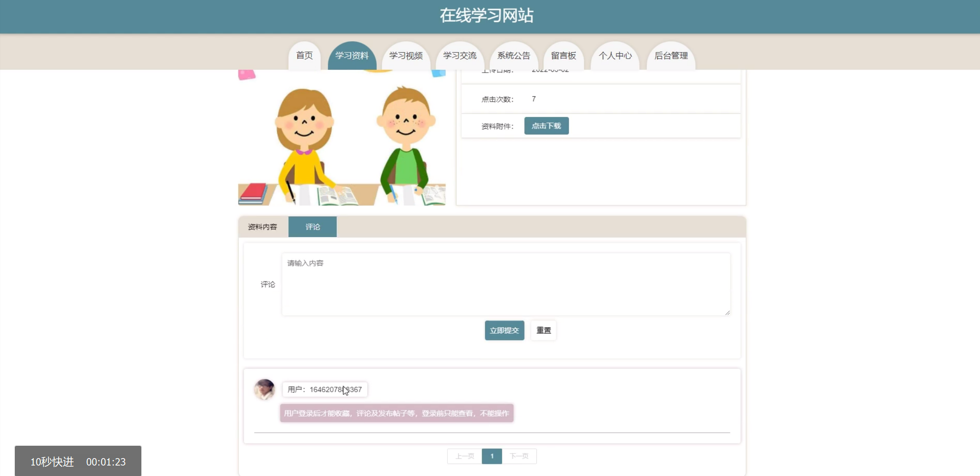Open 学习交流 forum tab
This screenshot has width=980, height=476.
click(x=460, y=56)
